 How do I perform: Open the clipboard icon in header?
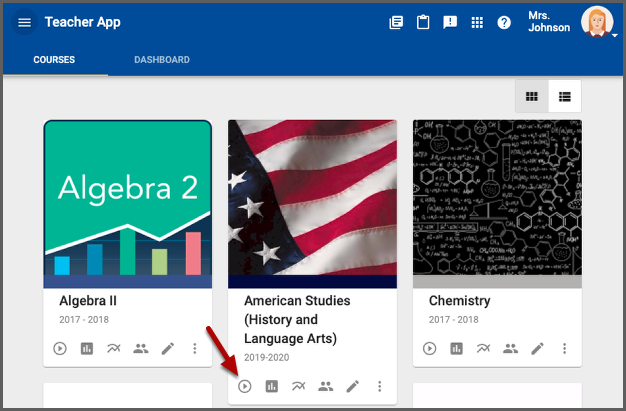coord(423,23)
